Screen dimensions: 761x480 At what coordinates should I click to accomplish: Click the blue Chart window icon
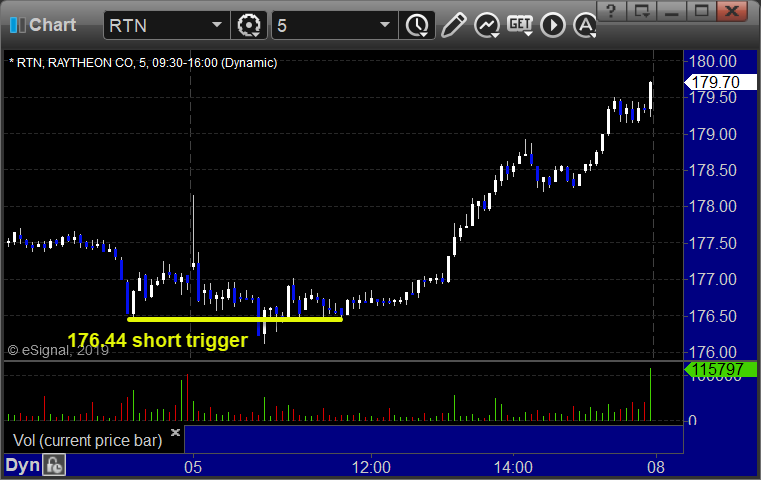(x=17, y=25)
